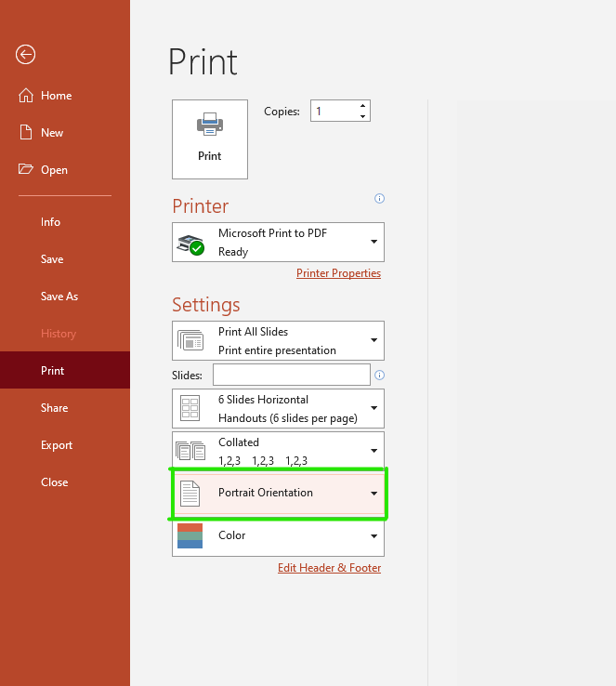This screenshot has width=616, height=686.
Task: Click the Print entire presentation text
Action: tap(277, 350)
